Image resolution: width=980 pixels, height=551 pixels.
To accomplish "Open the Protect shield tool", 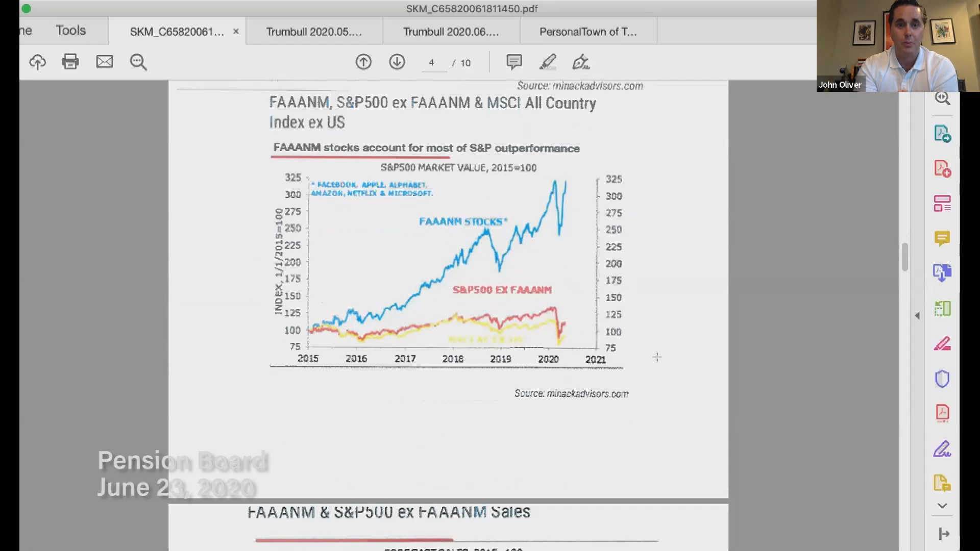I will [942, 379].
